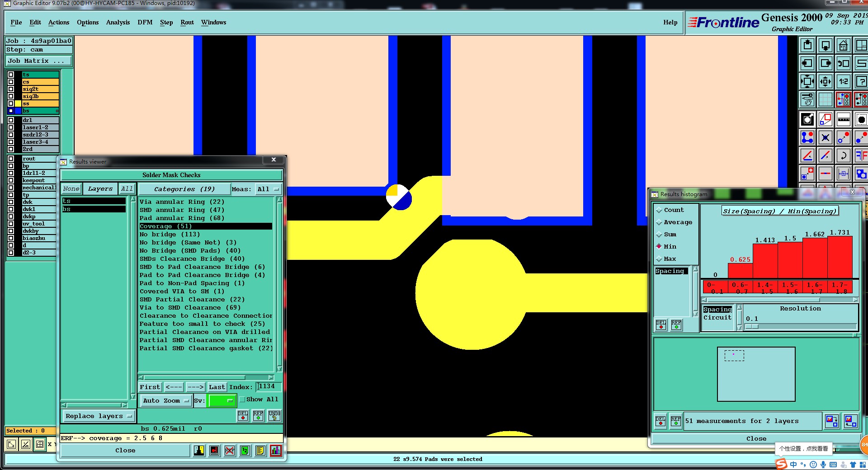Click the previous-view arrow box icon
The height and width of the screenshot is (470, 868).
(x=843, y=63)
